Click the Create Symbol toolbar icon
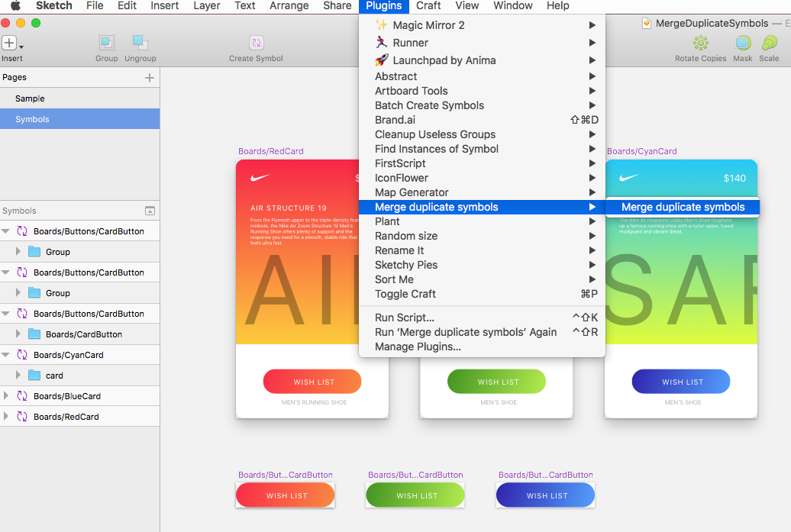Screen dimensions: 791x532 pyautogui.click(x=256, y=44)
